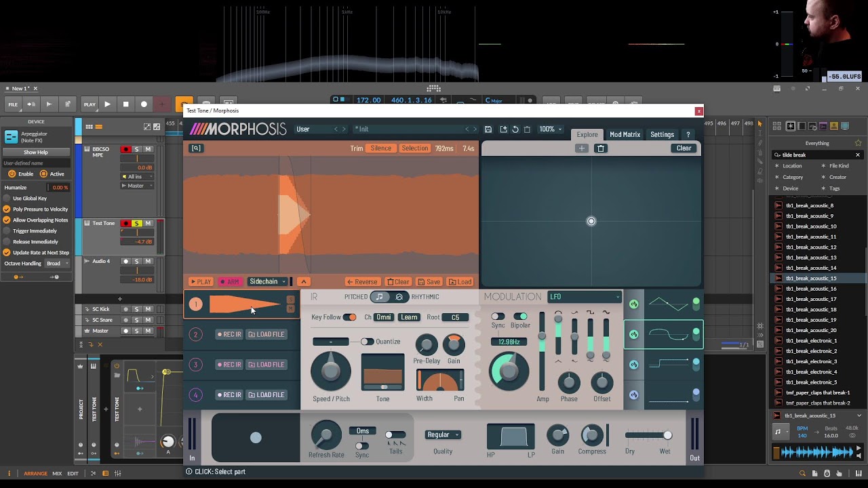Click the first modulator slot's round green icon
Image resolution: width=868 pixels, height=488 pixels.
pyautogui.click(x=634, y=304)
